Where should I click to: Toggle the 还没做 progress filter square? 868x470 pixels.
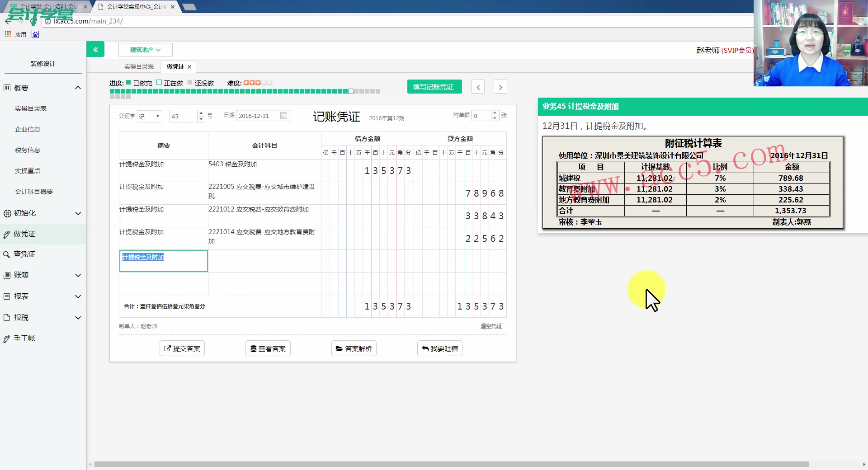[x=191, y=83]
